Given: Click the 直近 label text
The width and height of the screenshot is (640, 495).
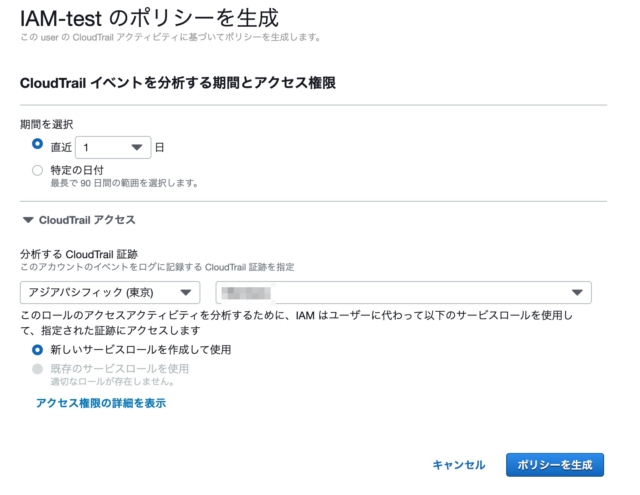Looking at the screenshot, I should coord(61,147).
